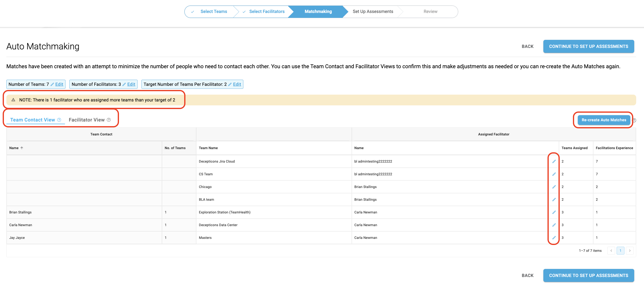Go to previous page of table results

click(611, 251)
